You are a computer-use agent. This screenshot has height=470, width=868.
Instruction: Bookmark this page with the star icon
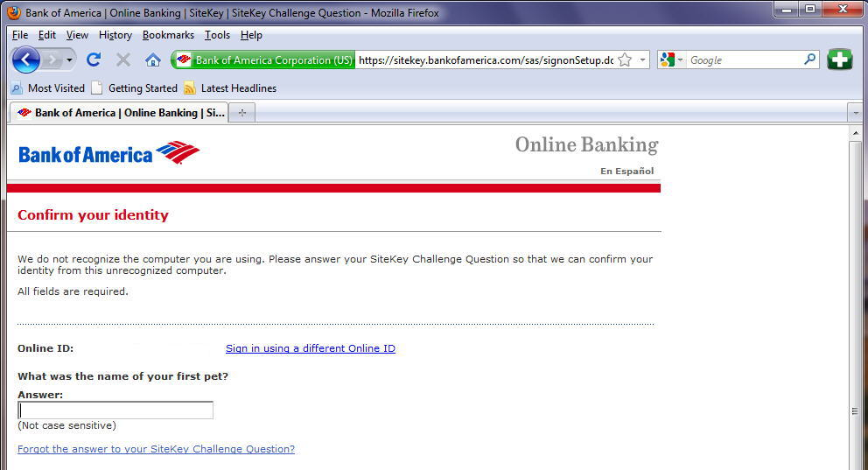tap(625, 60)
